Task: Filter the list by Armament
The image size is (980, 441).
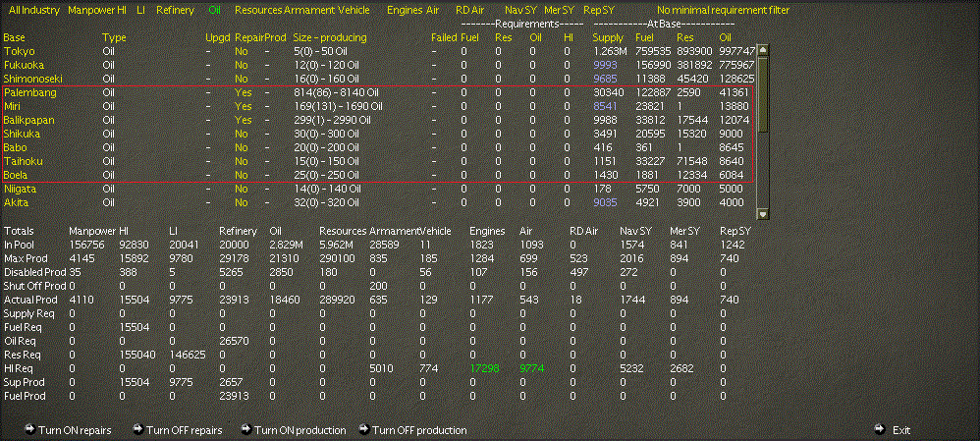Action: click(309, 11)
